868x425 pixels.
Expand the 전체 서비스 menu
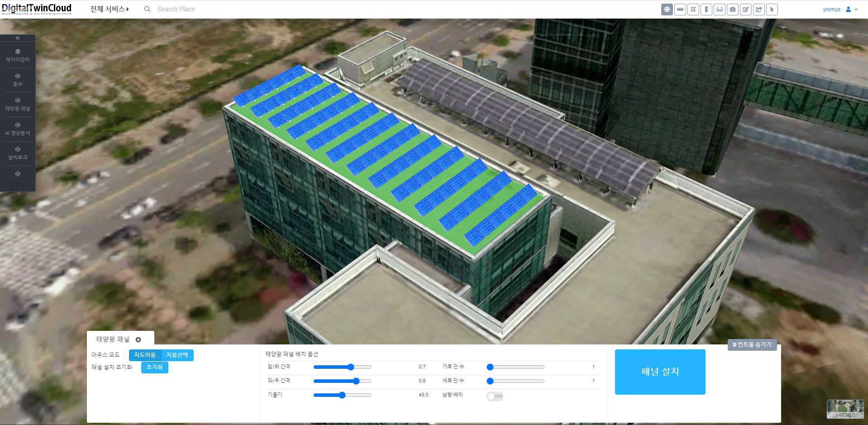tap(109, 9)
